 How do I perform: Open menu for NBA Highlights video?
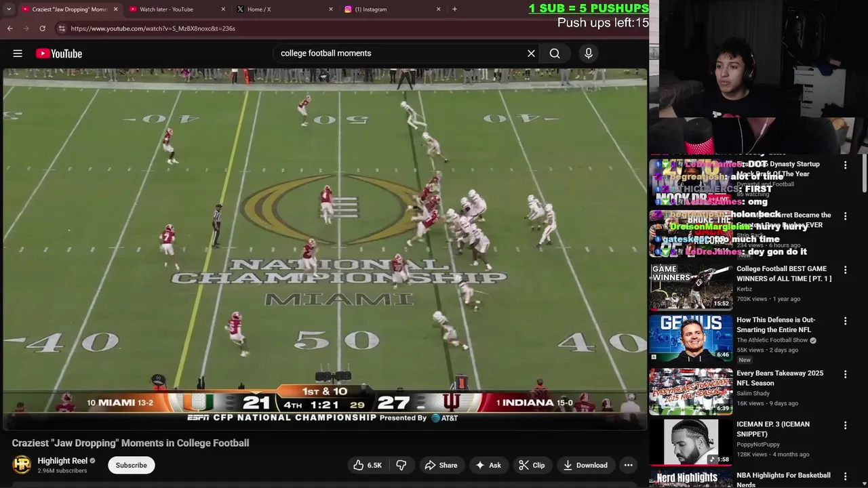coord(845,476)
